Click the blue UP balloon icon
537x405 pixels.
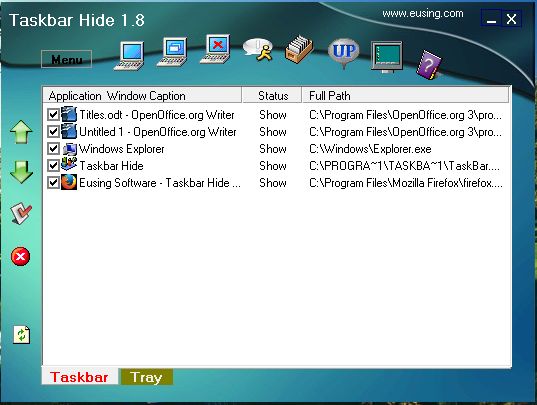tap(344, 53)
